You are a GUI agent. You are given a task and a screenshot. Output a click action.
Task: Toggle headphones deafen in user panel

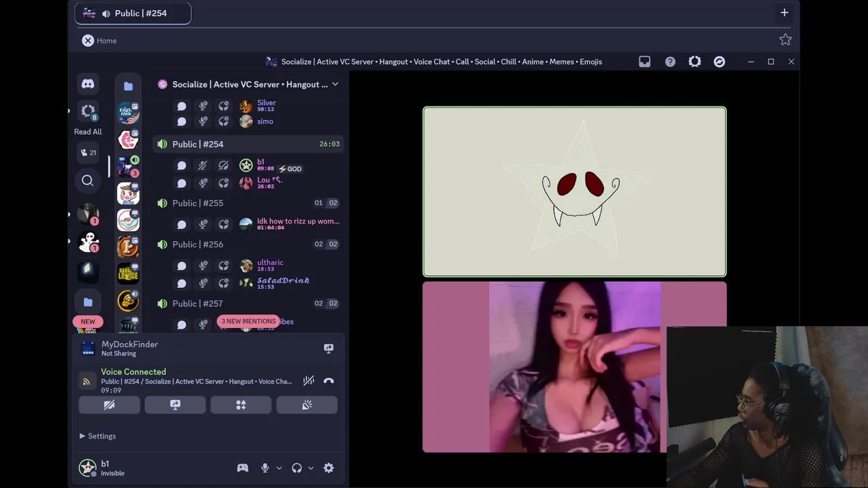[296, 468]
